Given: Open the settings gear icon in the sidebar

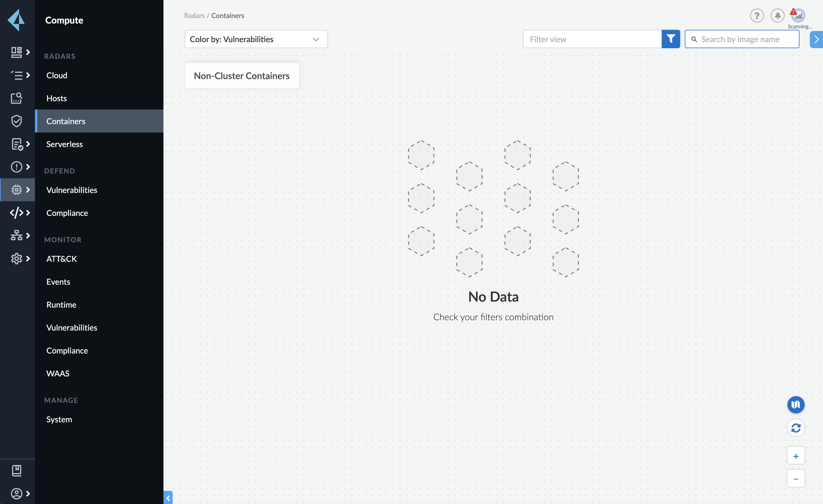Looking at the screenshot, I should tap(17, 258).
